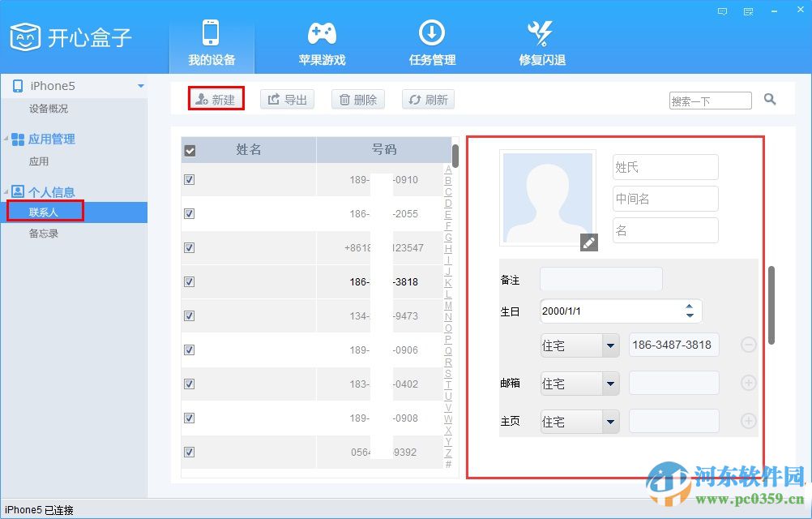Export contacts via 导出 button
812x519 pixels.
pos(287,99)
